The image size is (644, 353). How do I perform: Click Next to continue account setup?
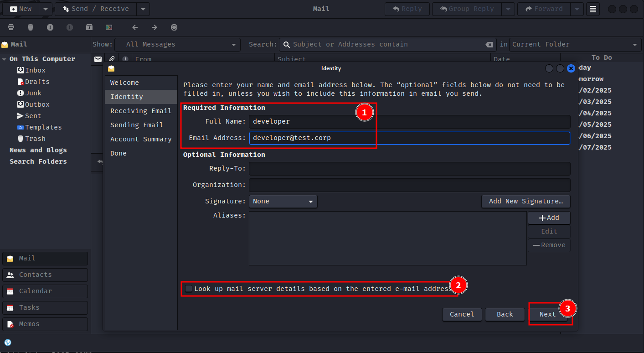(x=547, y=314)
